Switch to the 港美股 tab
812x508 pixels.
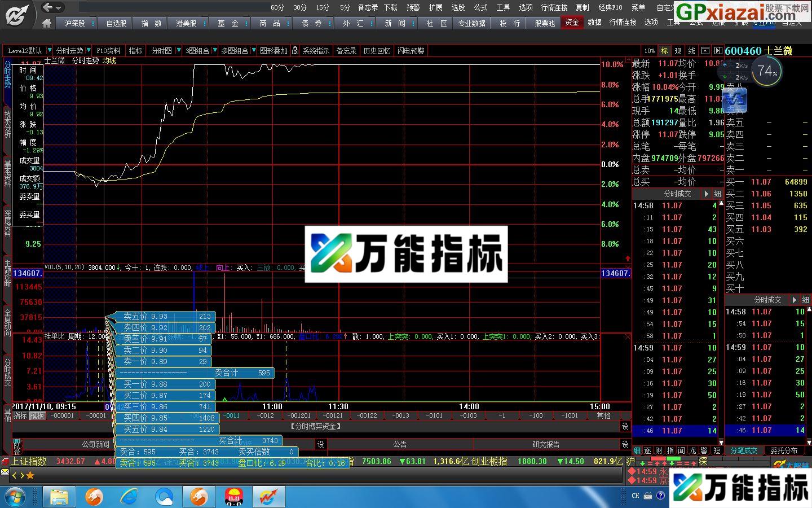coord(188,23)
